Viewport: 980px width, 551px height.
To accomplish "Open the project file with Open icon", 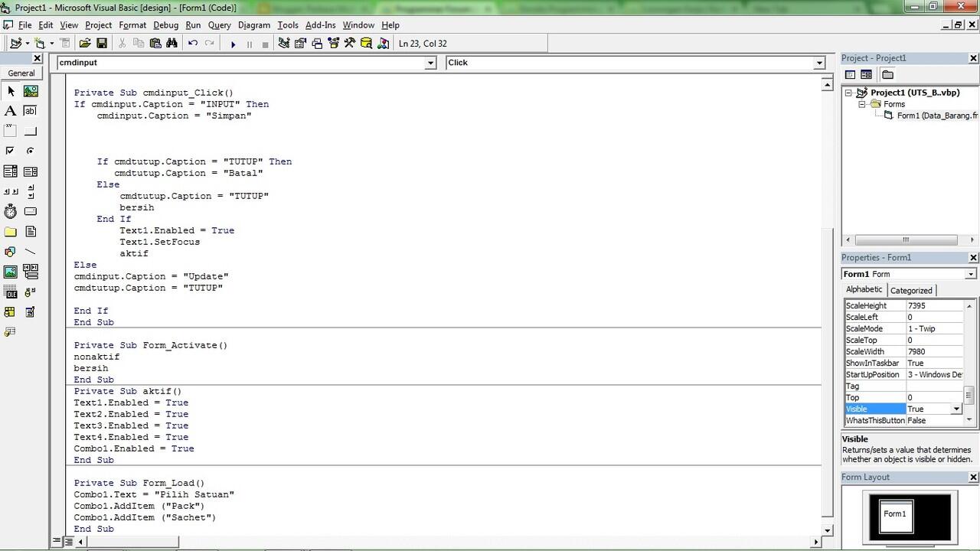I will pyautogui.click(x=85, y=44).
